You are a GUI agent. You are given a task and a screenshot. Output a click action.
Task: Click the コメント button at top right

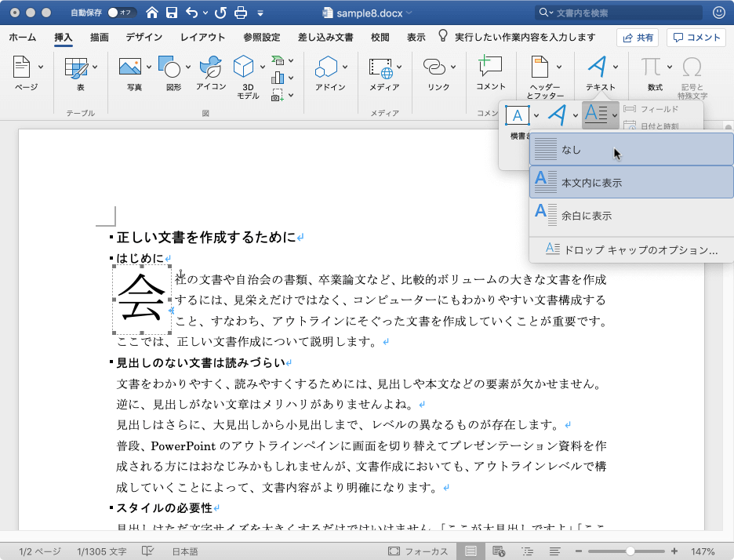[696, 38]
